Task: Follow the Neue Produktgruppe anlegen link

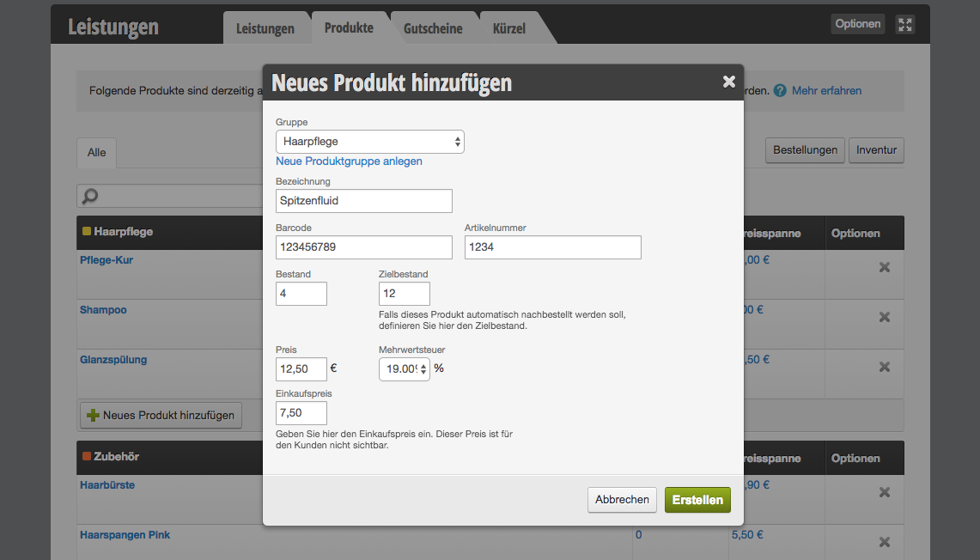Action: 349,161
